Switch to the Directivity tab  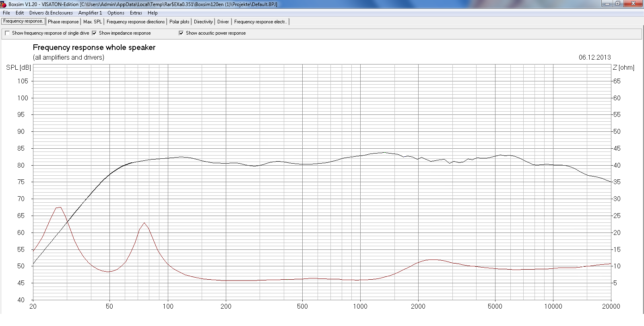[203, 22]
